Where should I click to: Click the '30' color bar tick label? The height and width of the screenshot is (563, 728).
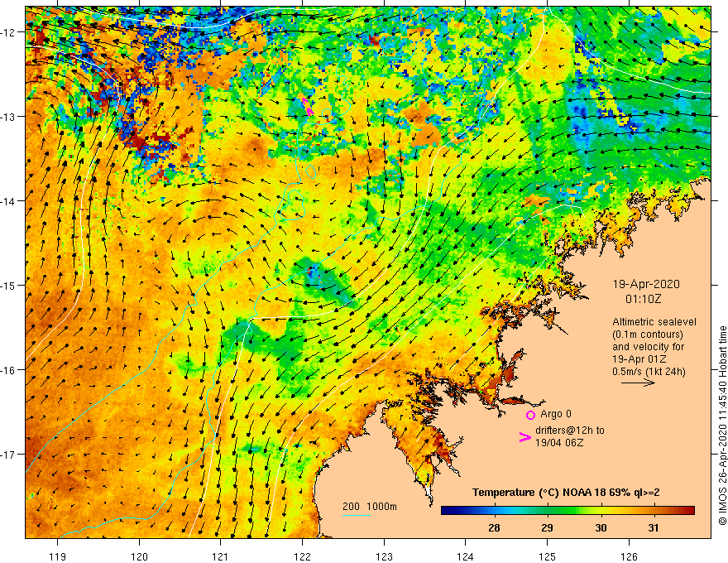click(601, 527)
